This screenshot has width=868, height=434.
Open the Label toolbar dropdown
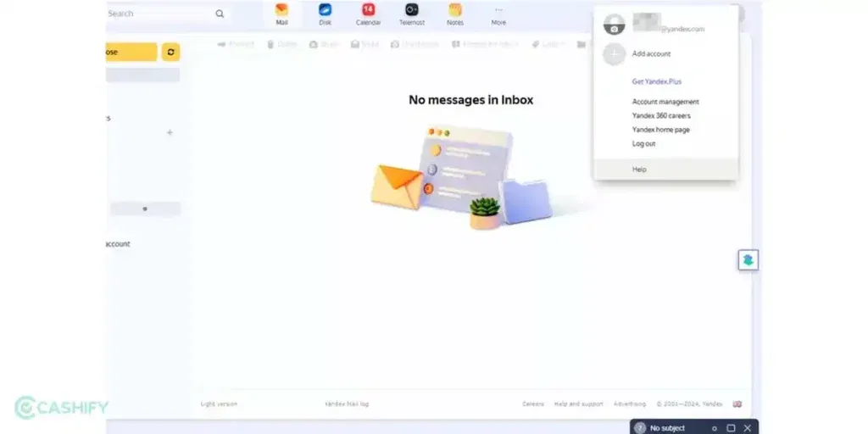click(548, 44)
